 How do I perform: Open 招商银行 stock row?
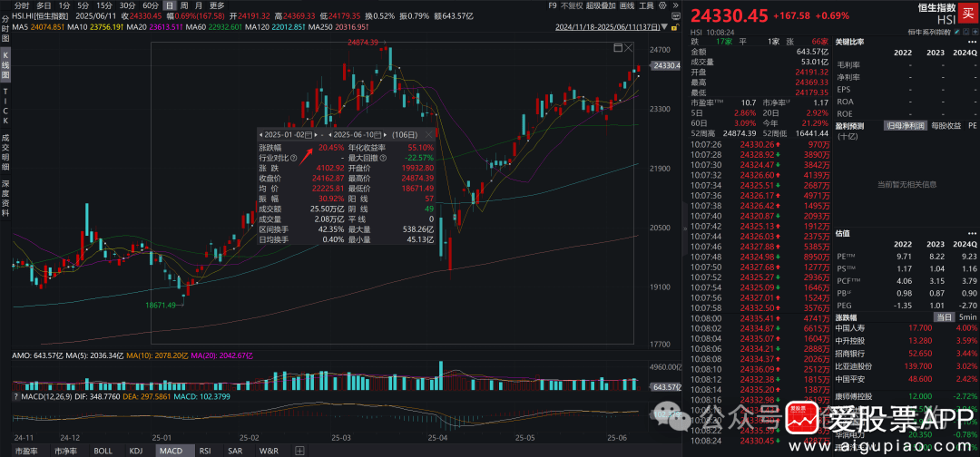point(906,353)
